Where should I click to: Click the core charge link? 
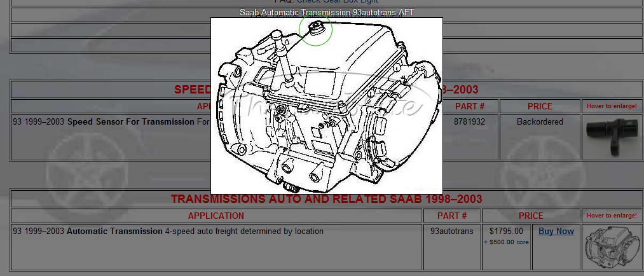pyautogui.click(x=523, y=242)
